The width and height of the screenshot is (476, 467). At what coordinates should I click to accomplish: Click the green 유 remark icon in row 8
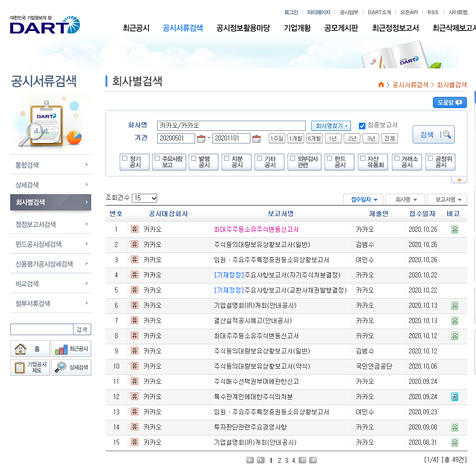point(454,336)
